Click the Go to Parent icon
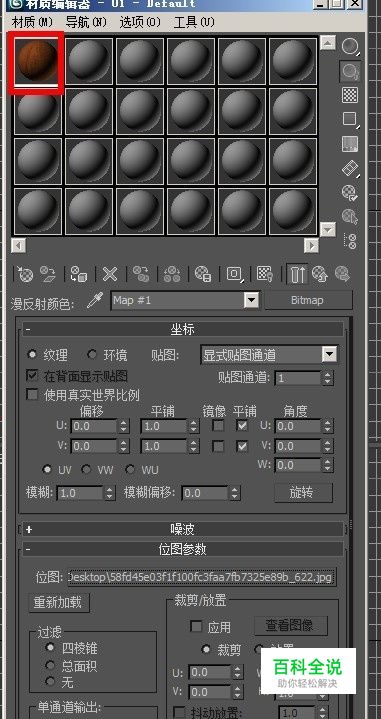Viewport: 381px width, 719px height. pyautogui.click(x=320, y=274)
